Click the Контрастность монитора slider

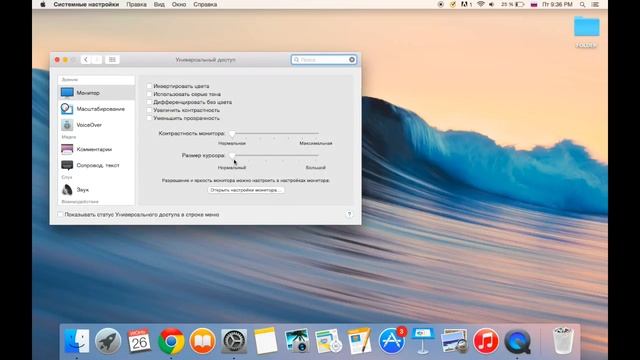click(274, 133)
